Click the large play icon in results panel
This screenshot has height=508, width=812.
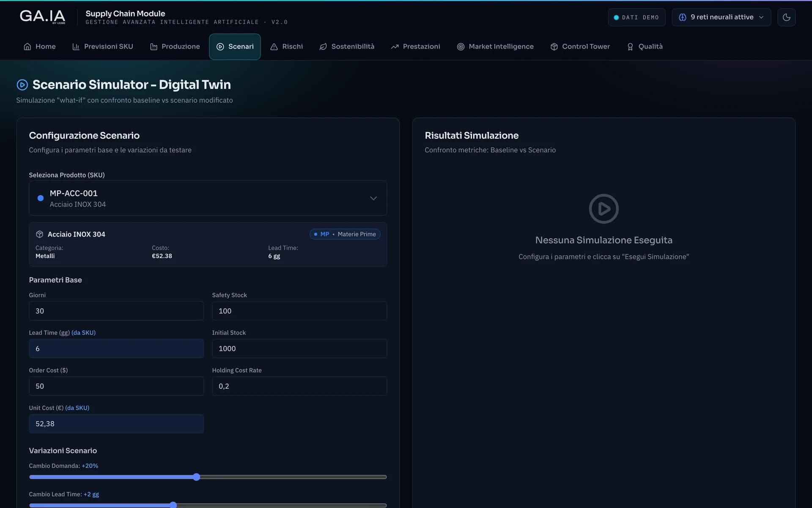coord(604,209)
